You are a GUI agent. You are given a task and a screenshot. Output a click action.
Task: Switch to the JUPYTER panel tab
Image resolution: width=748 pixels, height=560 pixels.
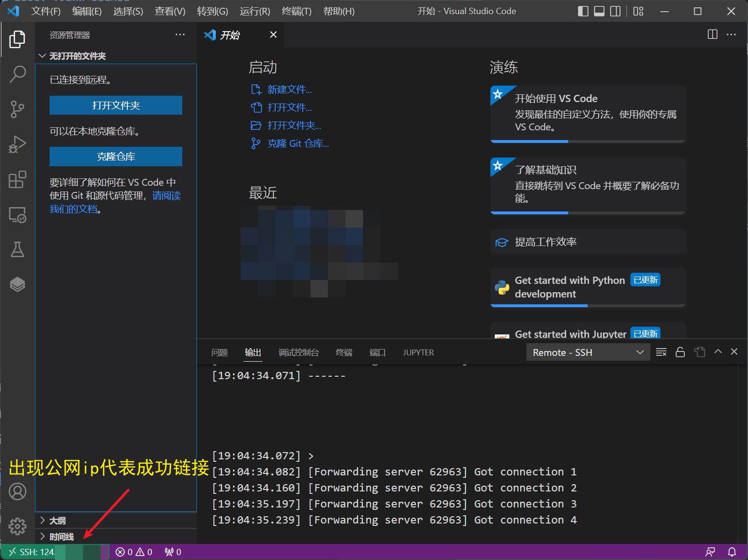(x=418, y=352)
